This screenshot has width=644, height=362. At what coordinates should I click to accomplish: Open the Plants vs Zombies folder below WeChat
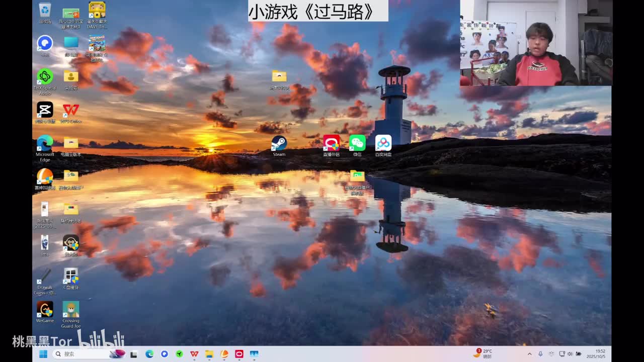coord(357,182)
